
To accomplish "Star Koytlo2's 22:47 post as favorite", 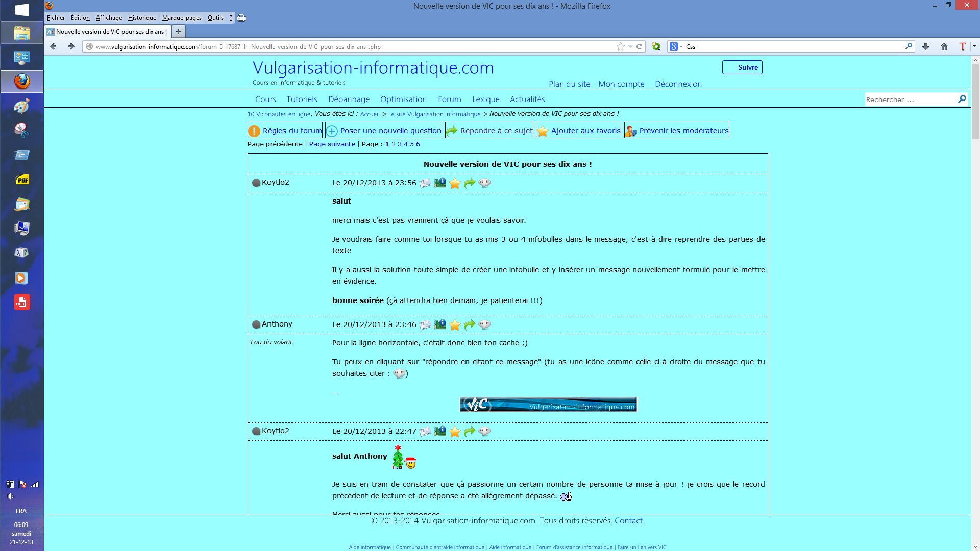I will coord(455,432).
